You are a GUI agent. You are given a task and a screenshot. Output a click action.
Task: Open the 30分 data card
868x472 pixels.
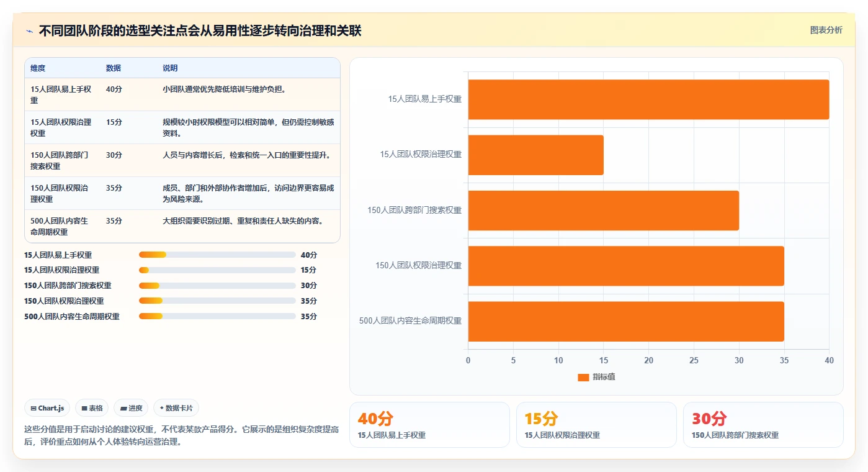pos(763,425)
